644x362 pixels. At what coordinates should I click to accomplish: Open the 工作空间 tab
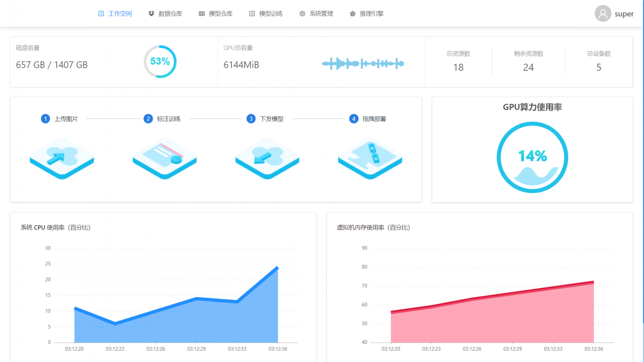click(115, 14)
